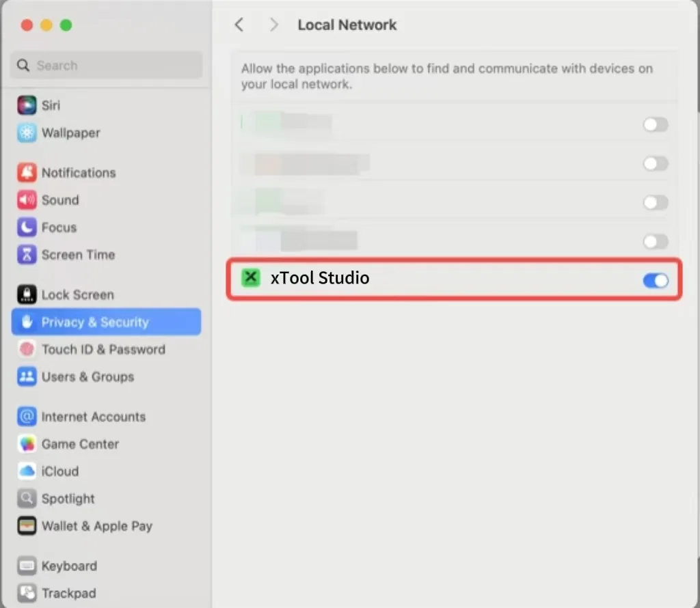This screenshot has height=608, width=700.
Task: Click the Game Center icon
Action: [x=27, y=444]
